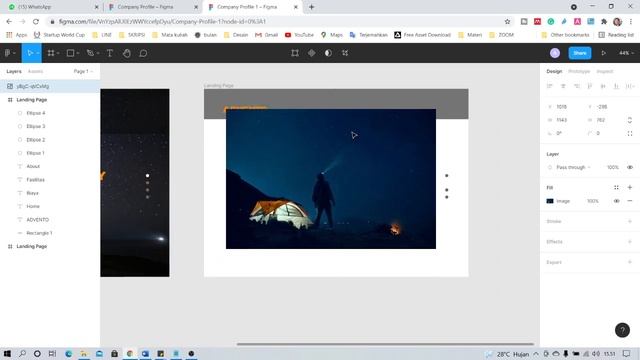The image size is (640, 360).
Task: Open fill styles grid icon
Action: coord(616,187)
